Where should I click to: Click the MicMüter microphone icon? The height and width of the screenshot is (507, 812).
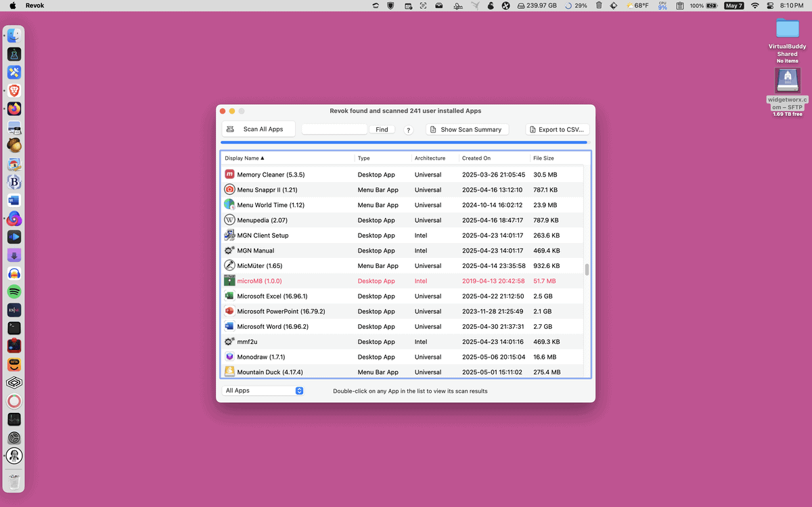[x=229, y=266]
